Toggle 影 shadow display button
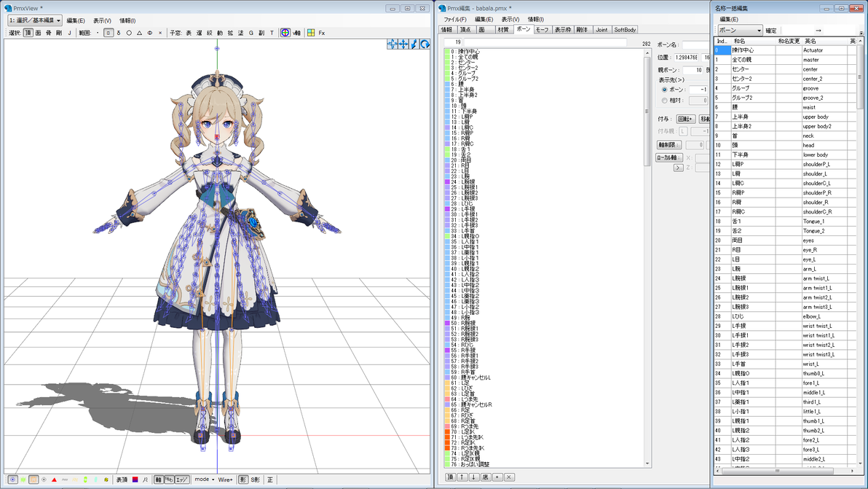The image size is (868, 489). point(243,480)
